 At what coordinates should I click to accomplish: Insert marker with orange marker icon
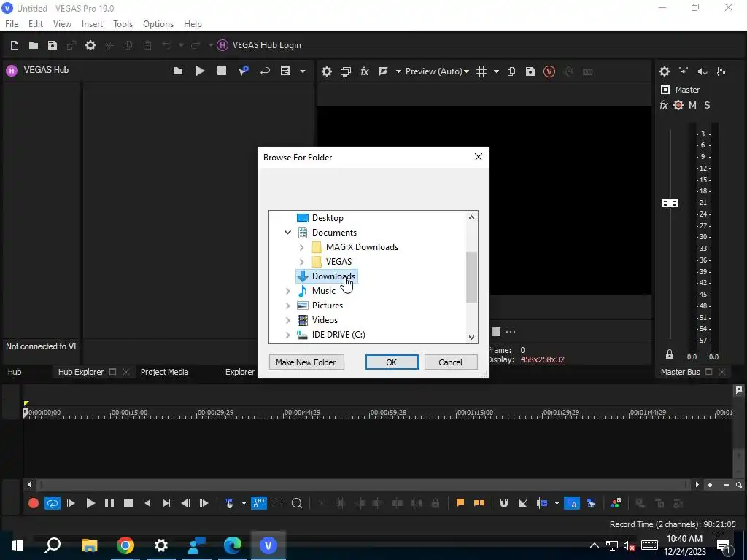(460, 503)
